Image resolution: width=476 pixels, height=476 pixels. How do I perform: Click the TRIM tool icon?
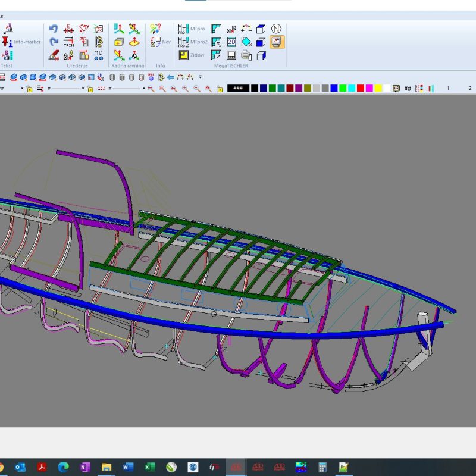[x=68, y=42]
